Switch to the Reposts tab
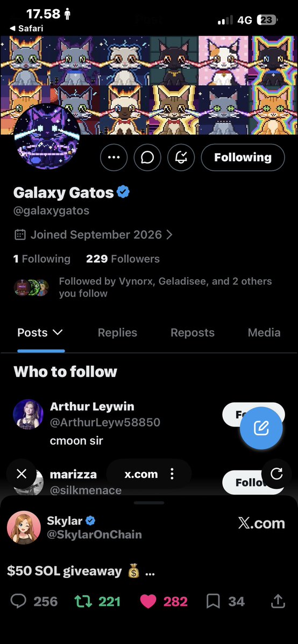298x644 pixels. pyautogui.click(x=193, y=332)
